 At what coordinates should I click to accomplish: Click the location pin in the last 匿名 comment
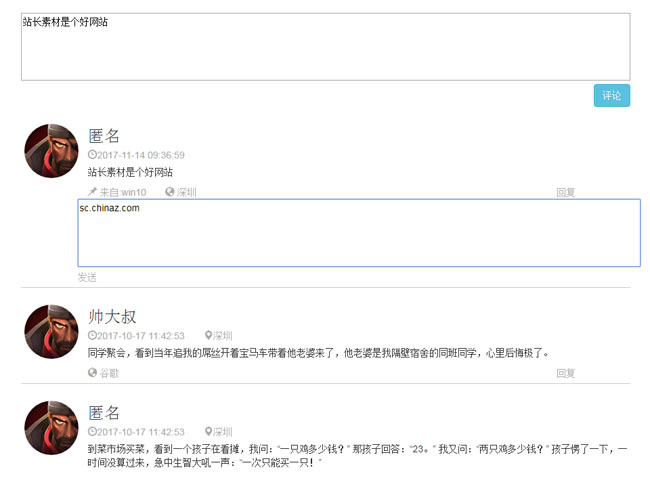[208, 432]
